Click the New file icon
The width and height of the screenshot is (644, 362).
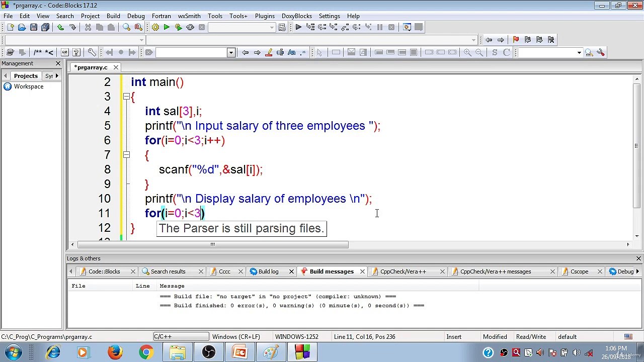coord(10,27)
